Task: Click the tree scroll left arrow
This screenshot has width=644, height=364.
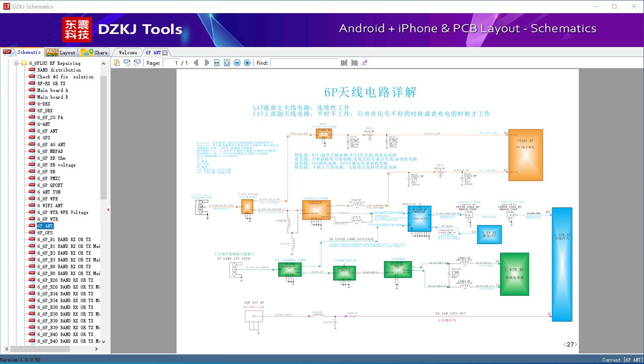Action: pos(6,349)
